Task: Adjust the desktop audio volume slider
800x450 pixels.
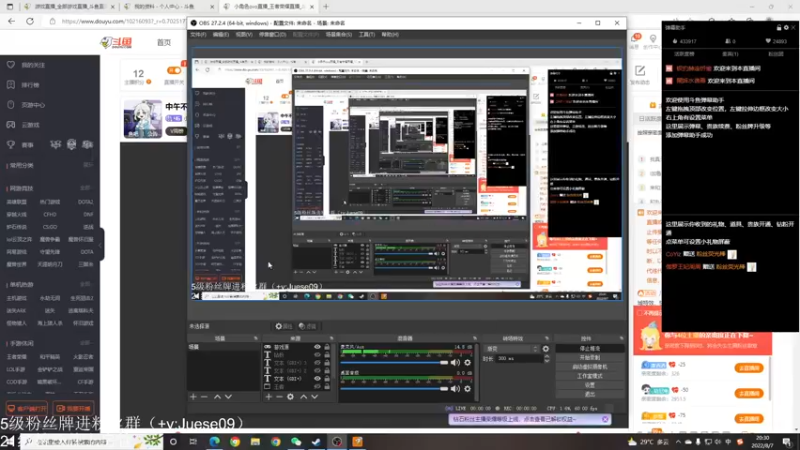Action: click(x=394, y=389)
